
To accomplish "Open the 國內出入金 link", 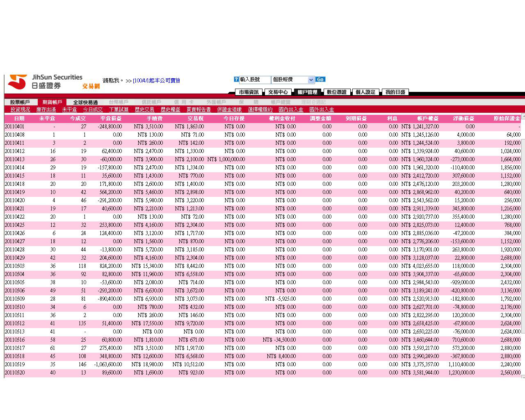I will (x=291, y=110).
